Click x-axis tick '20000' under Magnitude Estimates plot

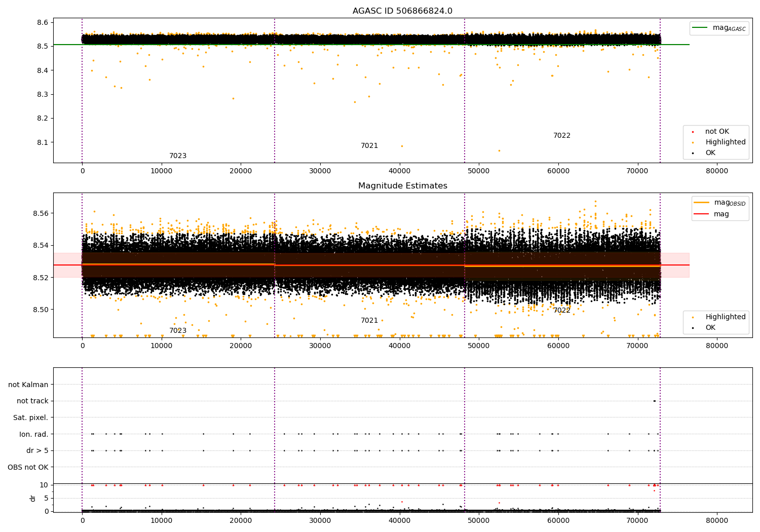point(241,346)
